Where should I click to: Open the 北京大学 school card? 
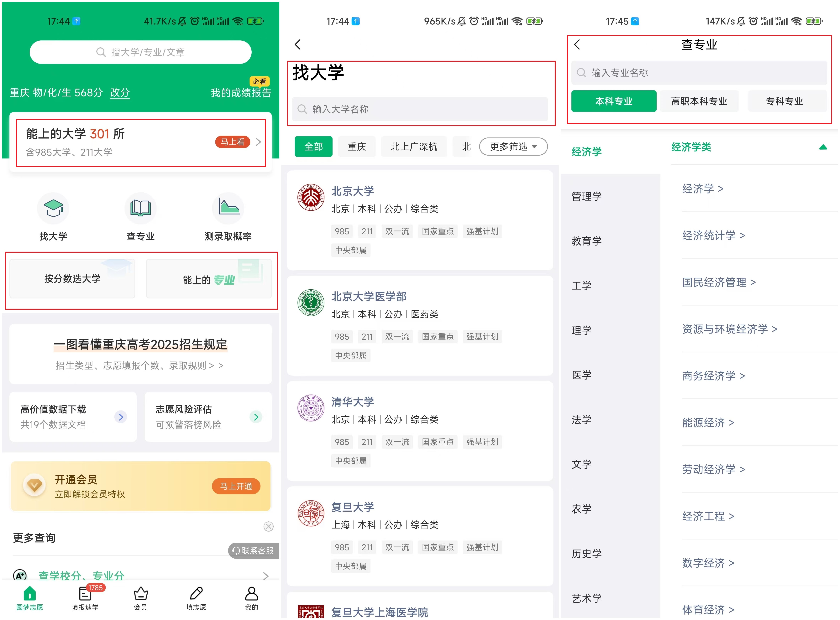click(x=420, y=220)
